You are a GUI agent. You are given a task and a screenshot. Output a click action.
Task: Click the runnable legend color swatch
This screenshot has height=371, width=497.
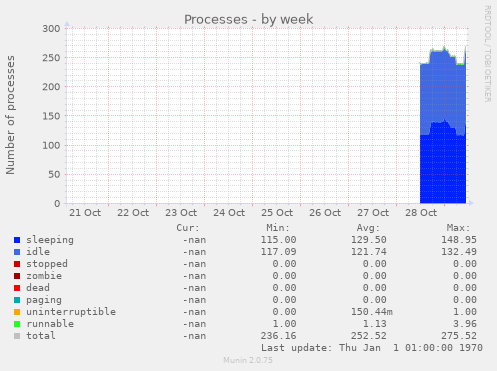pyautogui.click(x=17, y=324)
